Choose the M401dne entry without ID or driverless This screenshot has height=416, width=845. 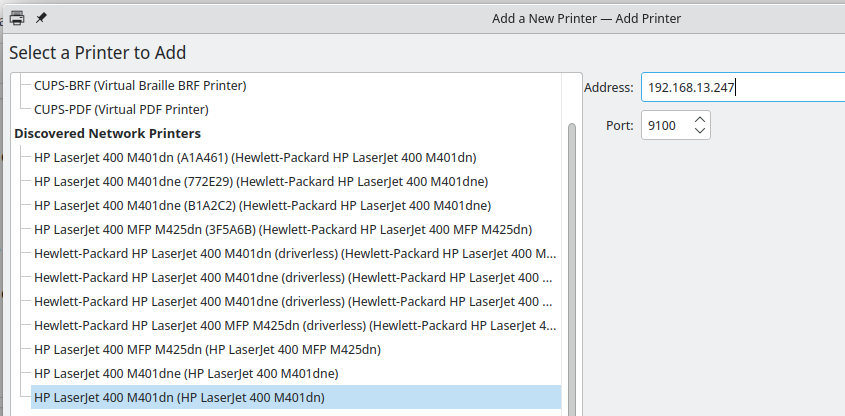tap(185, 373)
